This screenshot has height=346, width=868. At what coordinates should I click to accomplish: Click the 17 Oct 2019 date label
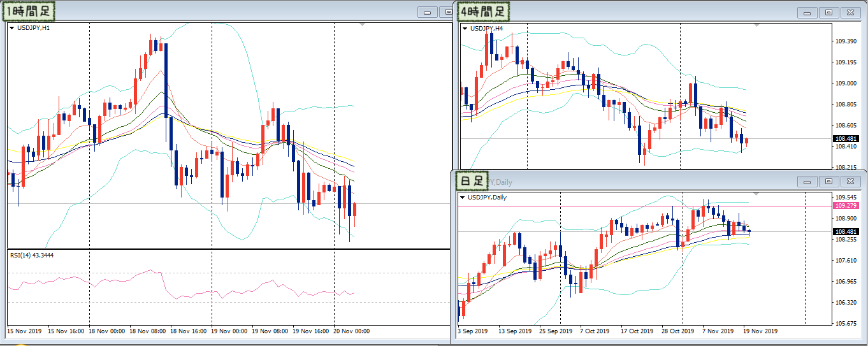pos(637,331)
